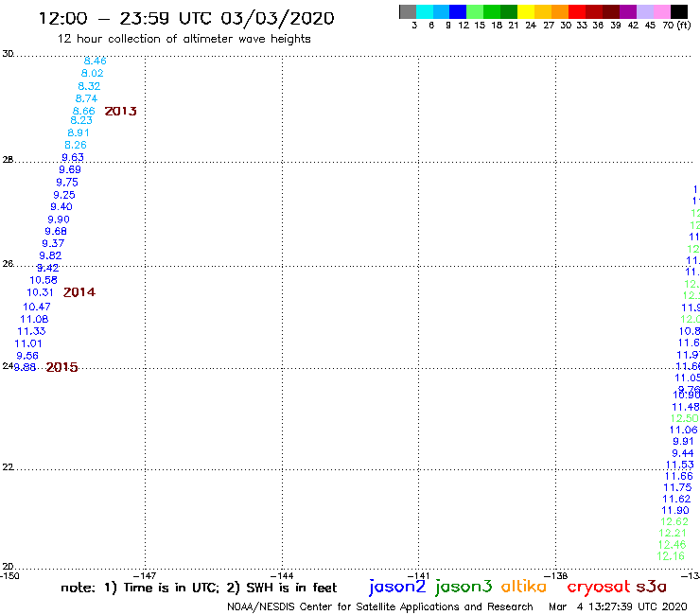
Task: Click the black swatch at the scale's end
Action: pyautogui.click(x=678, y=11)
